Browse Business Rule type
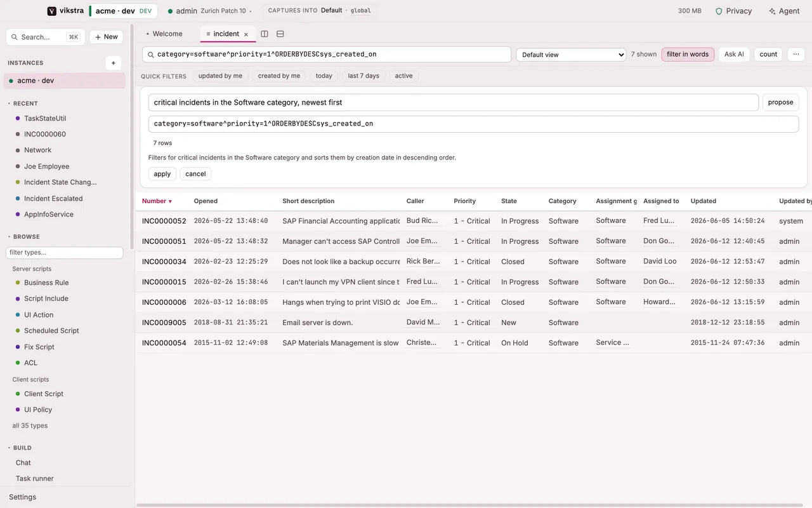The height and width of the screenshot is (508, 812). click(46, 283)
